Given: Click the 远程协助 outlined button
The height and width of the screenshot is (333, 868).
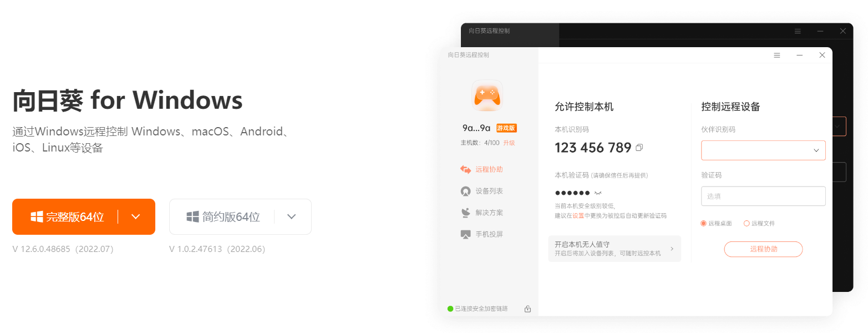Looking at the screenshot, I should tap(763, 249).
